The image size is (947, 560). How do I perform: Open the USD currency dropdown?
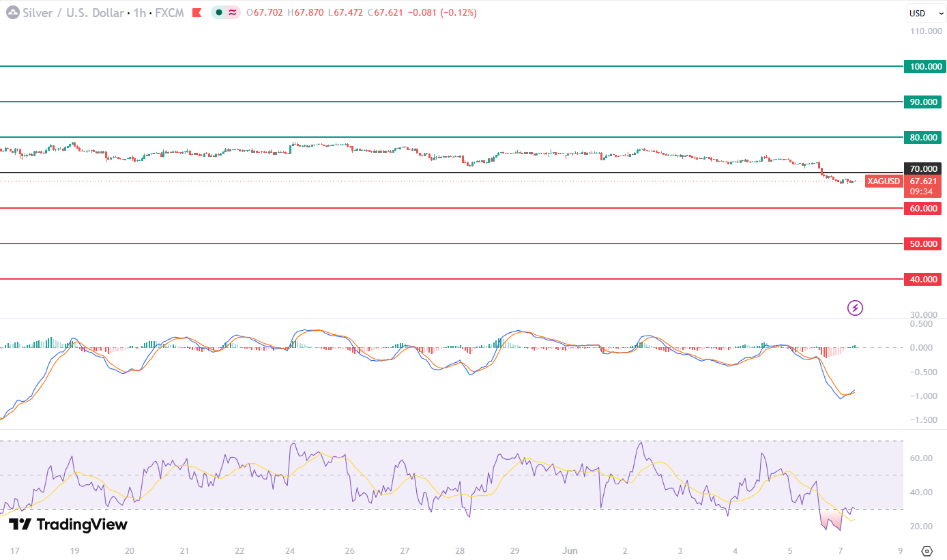pos(926,13)
